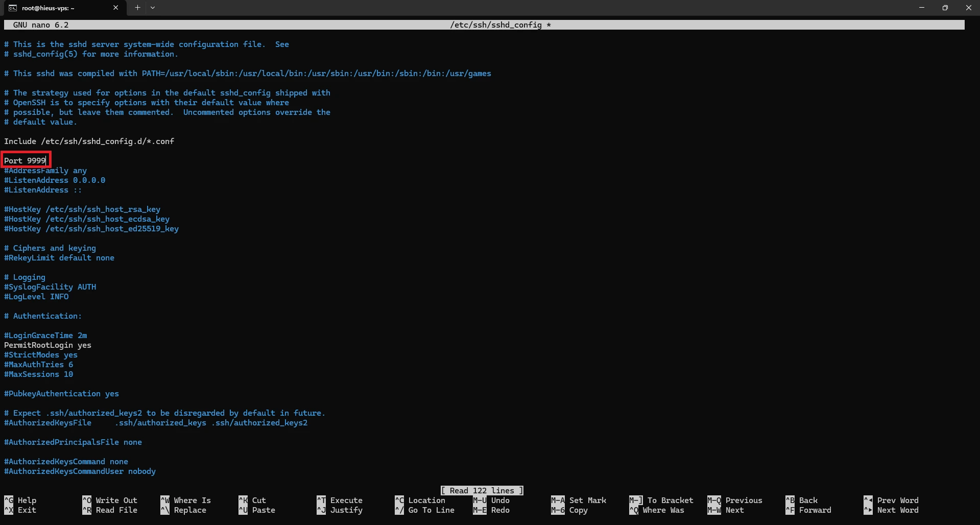The width and height of the screenshot is (980, 525).
Task: Close the root@hieus-vps tab
Action: point(115,8)
